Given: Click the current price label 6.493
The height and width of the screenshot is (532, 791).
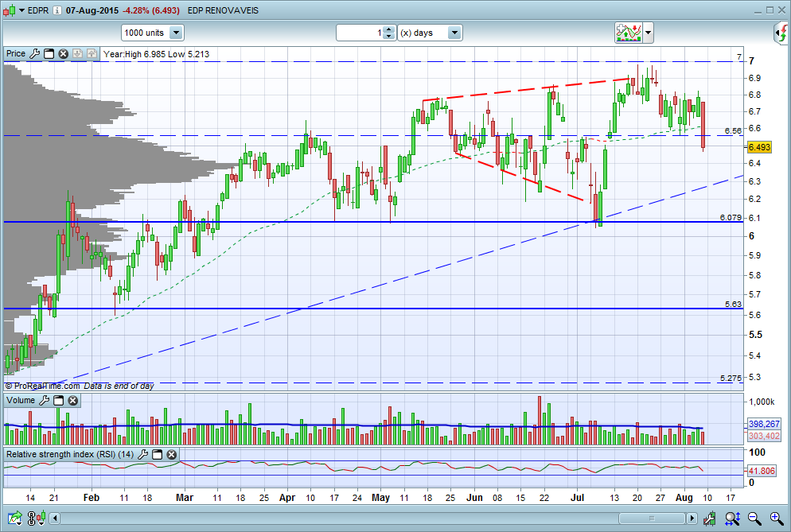Looking at the screenshot, I should 758,147.
